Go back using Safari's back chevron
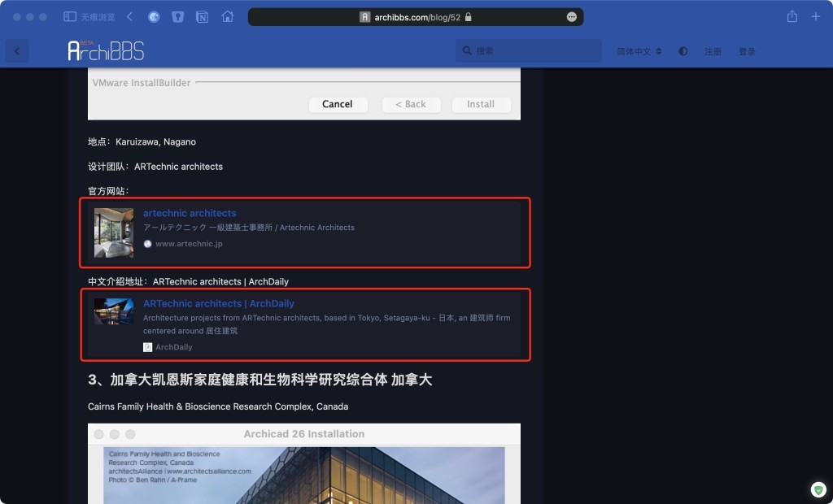The width and height of the screenshot is (833, 504). tap(129, 17)
